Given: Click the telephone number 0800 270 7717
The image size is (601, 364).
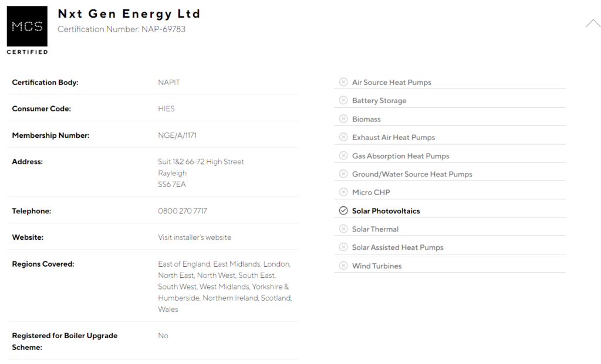Looking at the screenshot, I should 183,211.
